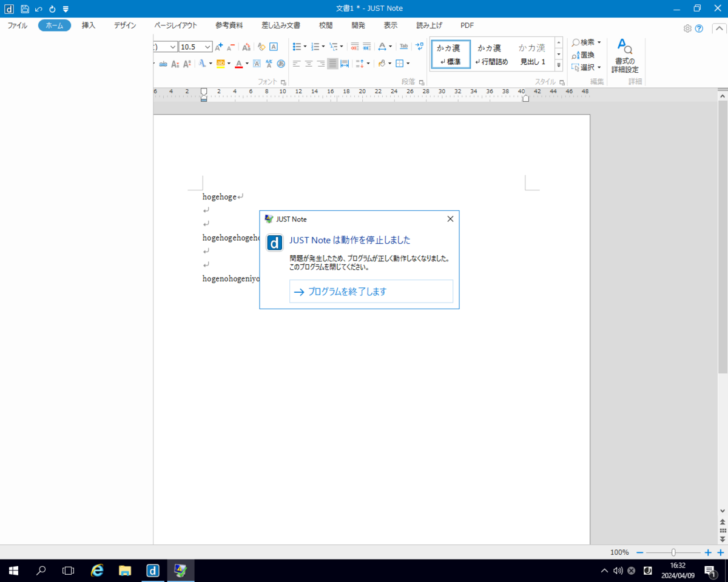
Task: Click the phonetic guide ruby icon
Action: pyautogui.click(x=269, y=64)
